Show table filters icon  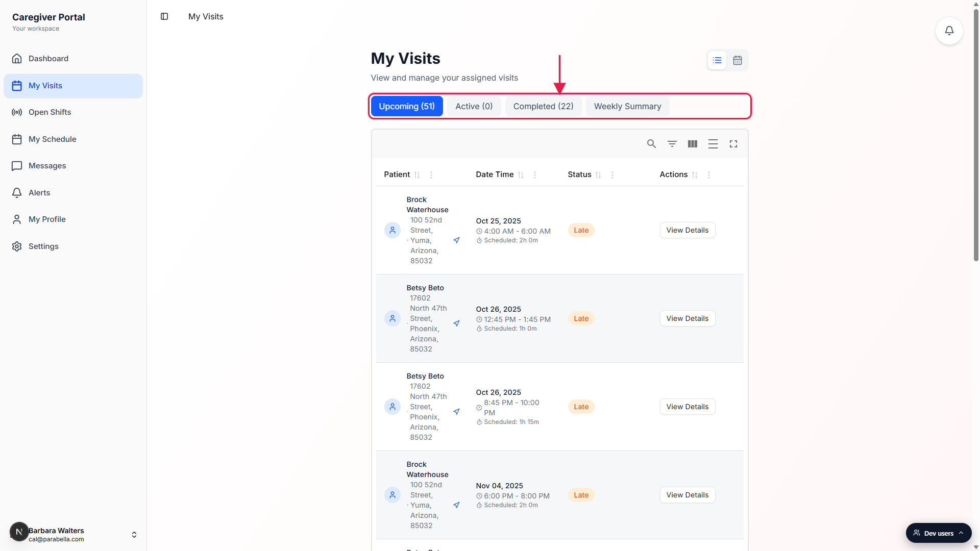[x=672, y=144]
